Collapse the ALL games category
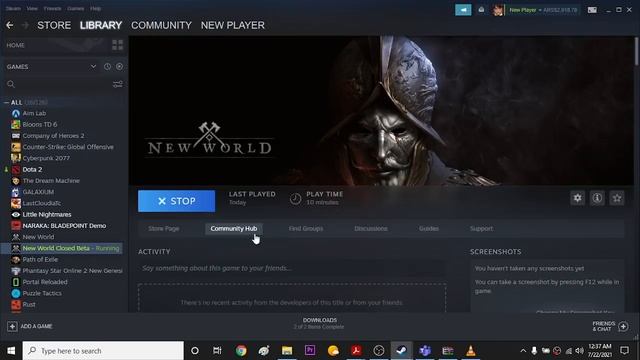Viewport: 640px width, 360px height. [x=6, y=102]
